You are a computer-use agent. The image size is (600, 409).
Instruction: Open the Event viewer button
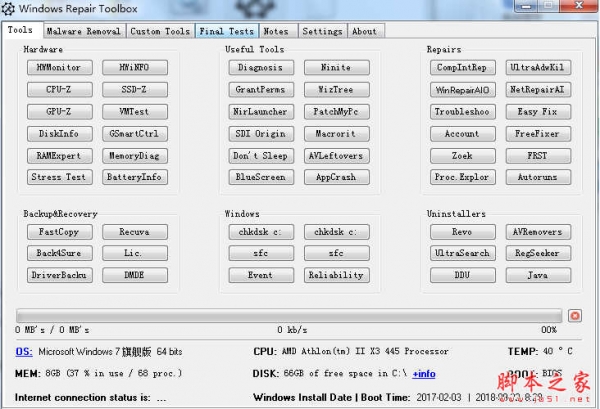(x=261, y=275)
